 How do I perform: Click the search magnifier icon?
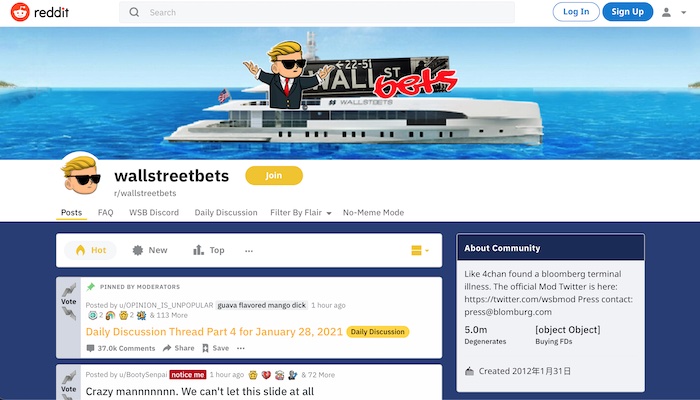coord(134,12)
